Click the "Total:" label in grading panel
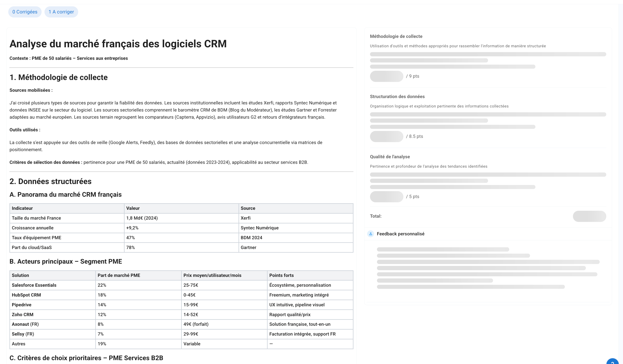Image resolution: width=623 pixels, height=364 pixels. (376, 216)
